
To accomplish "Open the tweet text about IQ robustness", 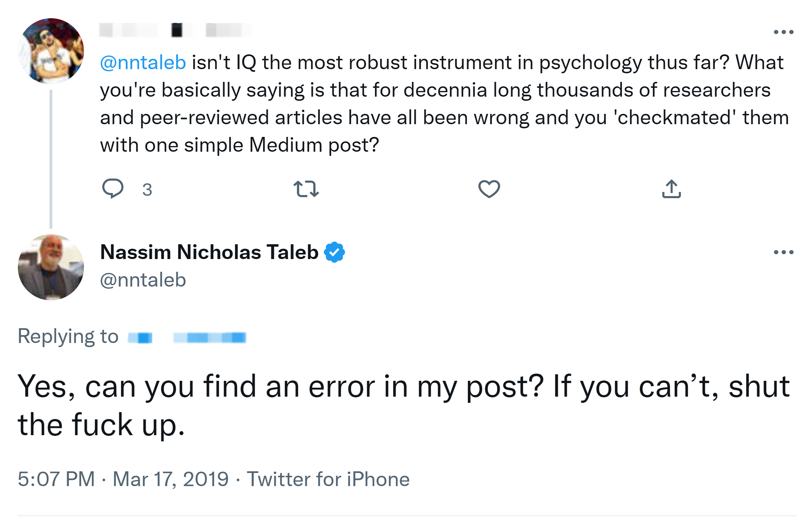I will tap(444, 103).
